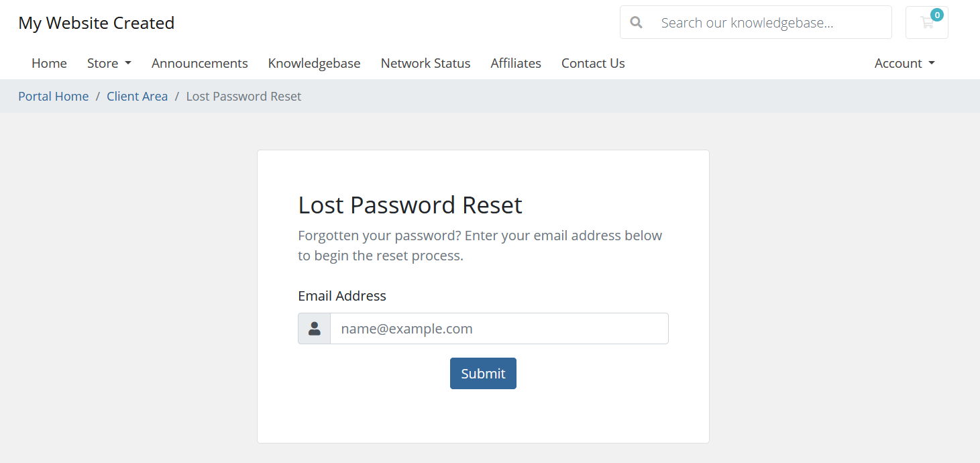Click the Lost Password Reset breadcrumb

243,96
